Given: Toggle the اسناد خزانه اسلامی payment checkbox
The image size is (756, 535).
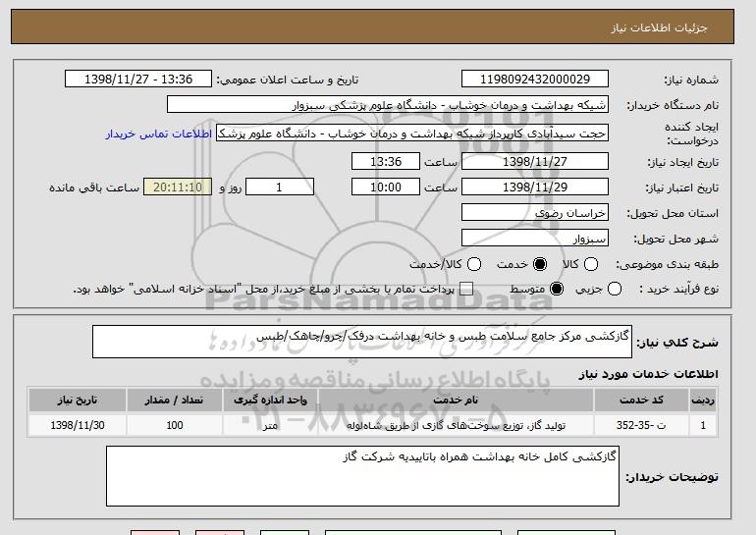Looking at the screenshot, I should click(466, 289).
